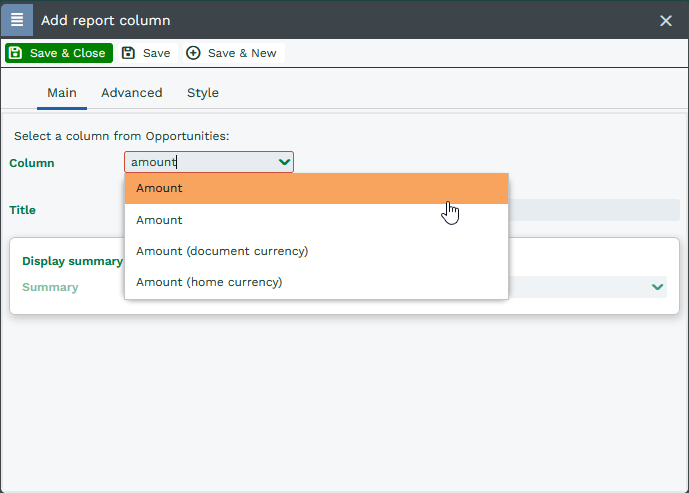Switch to the Main tab
Viewport: 689px width, 493px height.
coord(62,93)
